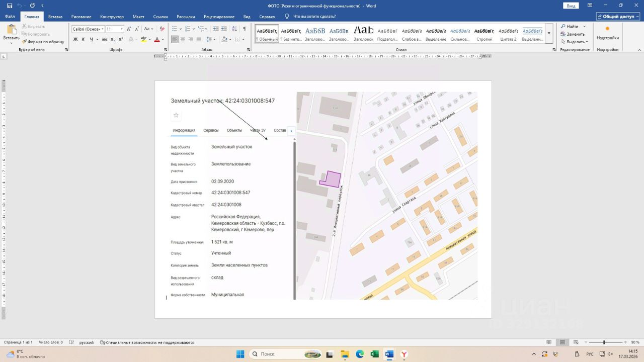Click the Вход sign-in button
This screenshot has width=644, height=362.
[571, 6]
